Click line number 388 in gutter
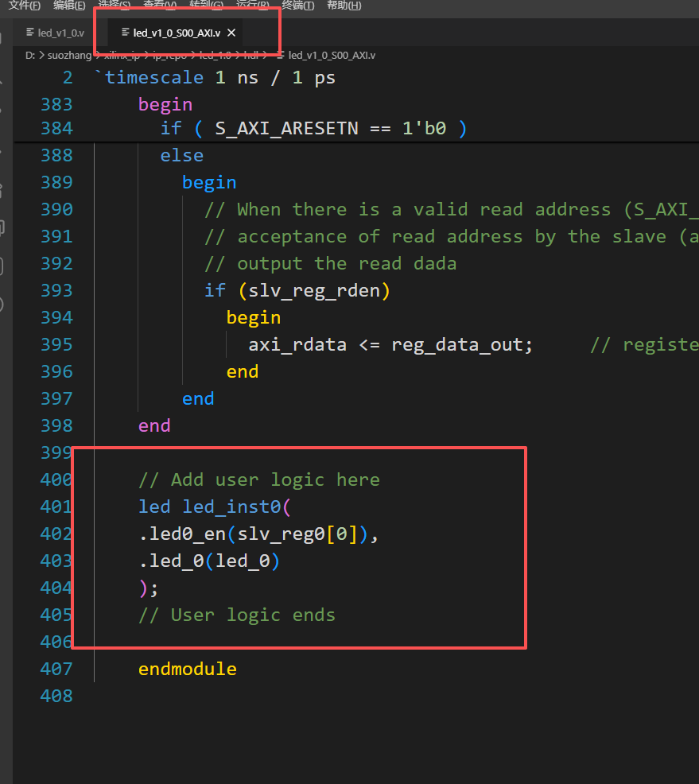 [56, 156]
